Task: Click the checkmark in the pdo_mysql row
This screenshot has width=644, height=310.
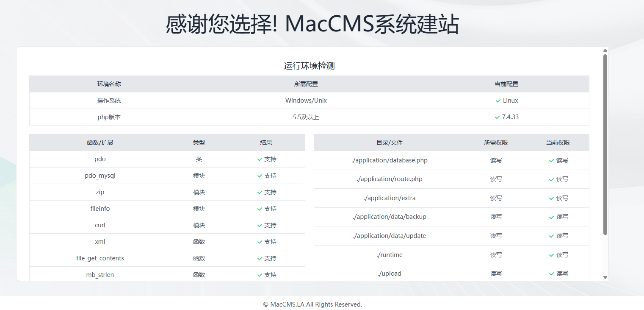Action: pyautogui.click(x=260, y=176)
